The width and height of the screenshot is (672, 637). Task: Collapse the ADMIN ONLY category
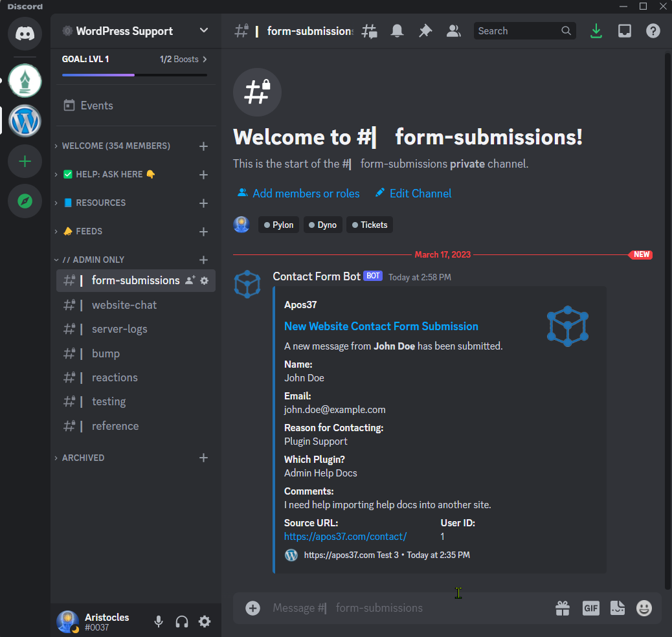click(95, 260)
